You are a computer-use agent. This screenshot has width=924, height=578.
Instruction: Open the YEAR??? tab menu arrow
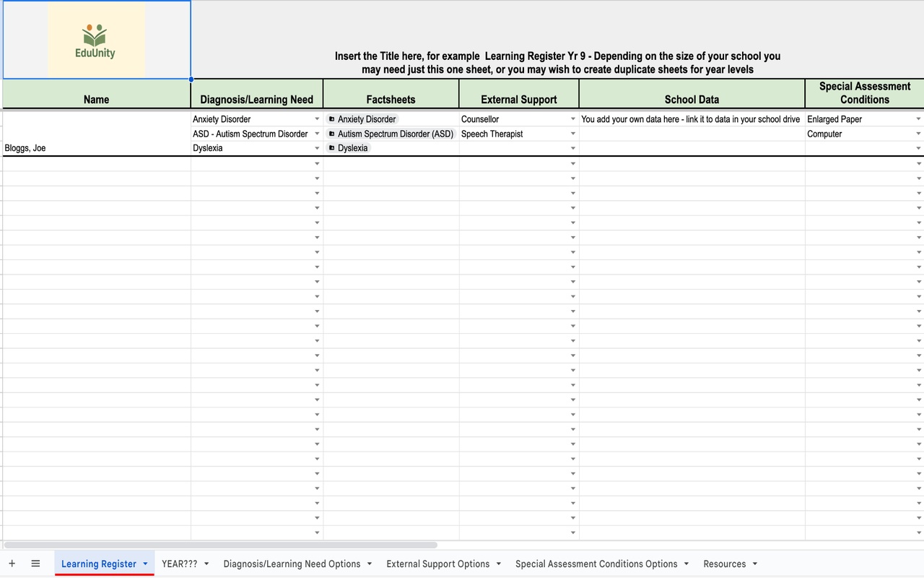pyautogui.click(x=206, y=564)
